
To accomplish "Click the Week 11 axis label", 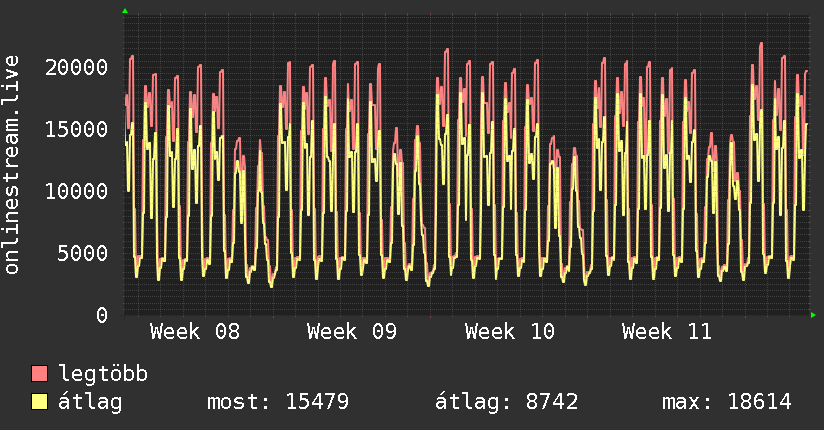I will pyautogui.click(x=667, y=332).
